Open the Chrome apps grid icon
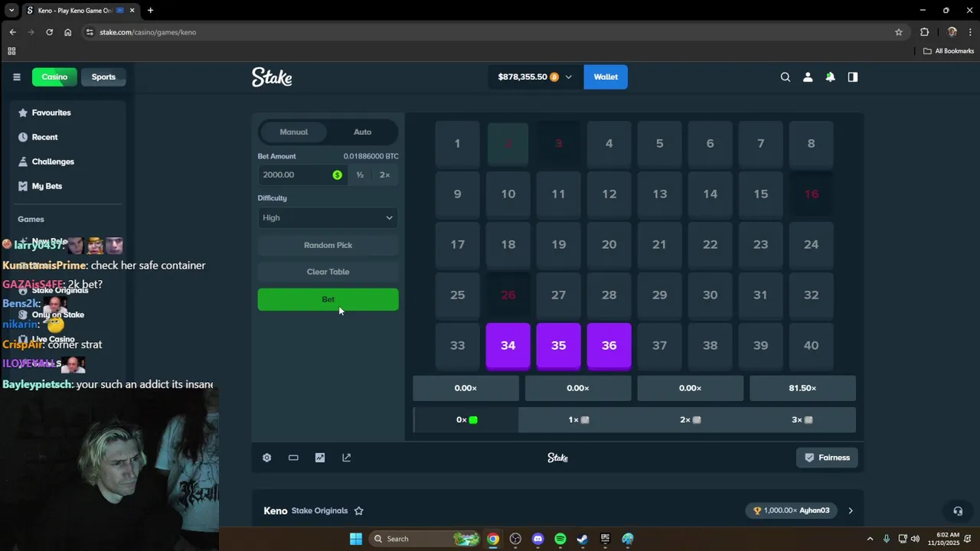Screen dimensions: 980x551 [11, 51]
